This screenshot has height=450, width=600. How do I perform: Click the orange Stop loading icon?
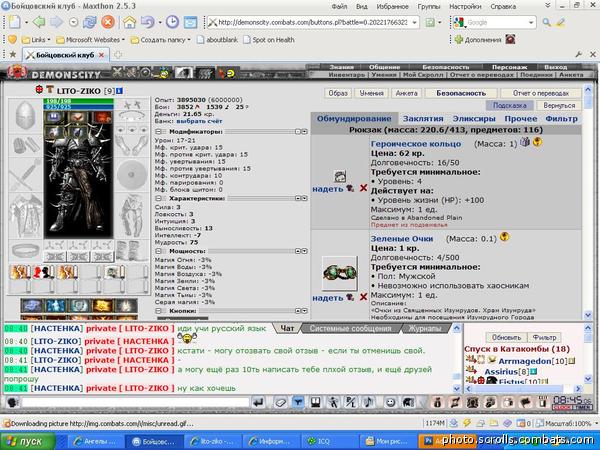(108, 22)
